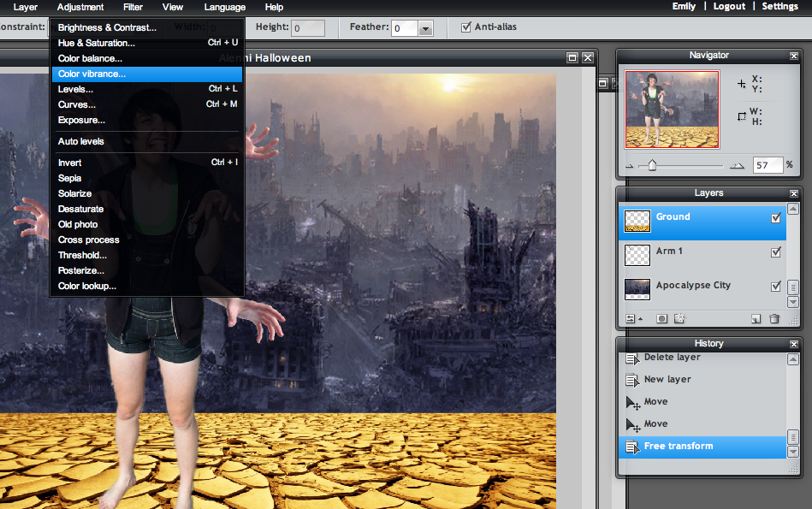The image size is (812, 509).
Task: Click the Height input field
Action: (308, 28)
